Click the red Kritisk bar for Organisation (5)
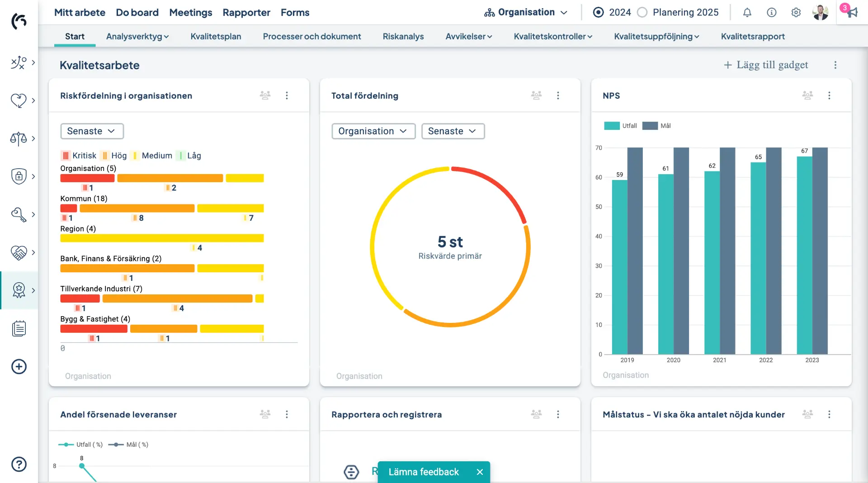The height and width of the screenshot is (483, 868). pos(87,178)
